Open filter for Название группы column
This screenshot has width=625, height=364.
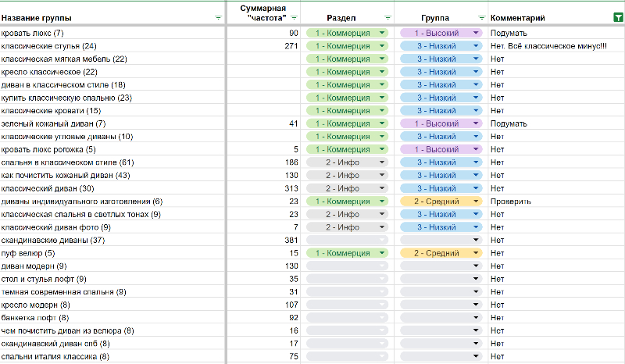[x=218, y=17]
